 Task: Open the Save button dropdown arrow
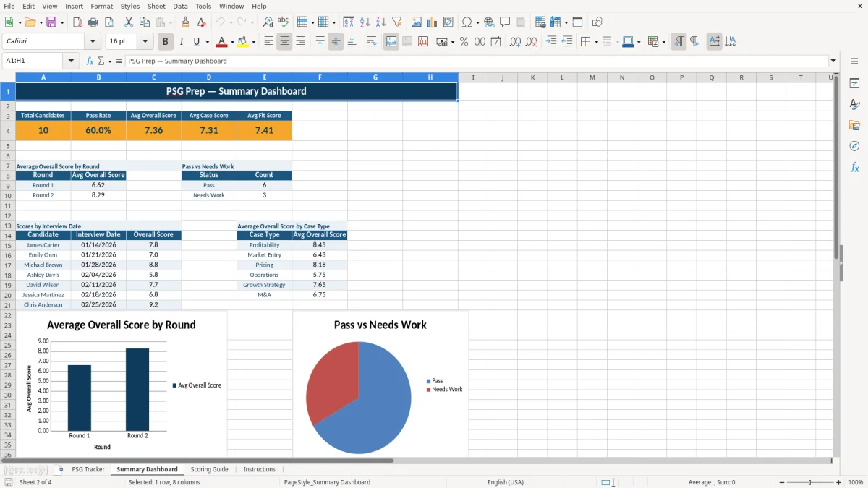(62, 22)
